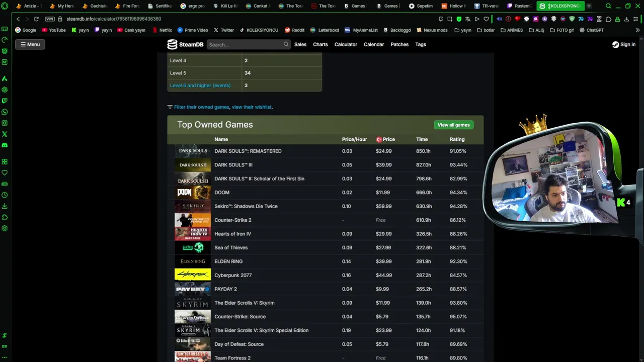Switch to the Sepetim tab
Viewport: 644px width, 362px height.
pyautogui.click(x=421, y=6)
